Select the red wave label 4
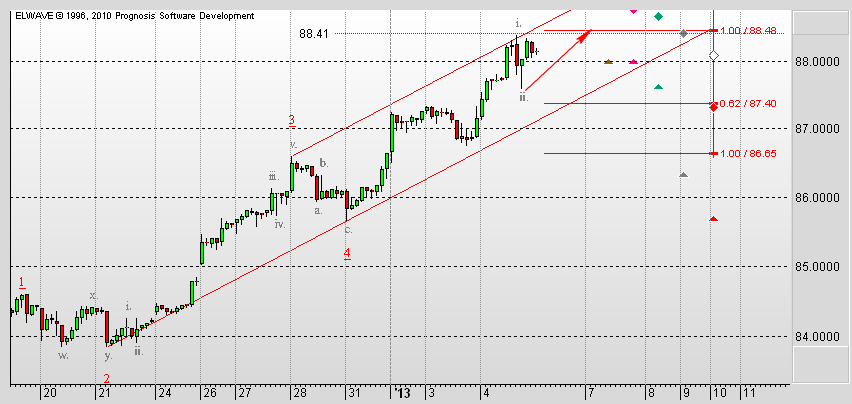 click(x=347, y=254)
